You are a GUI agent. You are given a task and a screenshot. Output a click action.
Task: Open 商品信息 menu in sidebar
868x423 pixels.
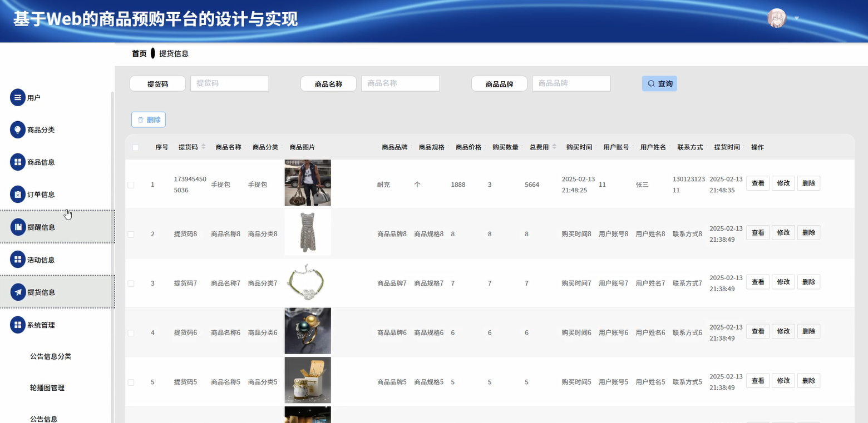tap(57, 162)
